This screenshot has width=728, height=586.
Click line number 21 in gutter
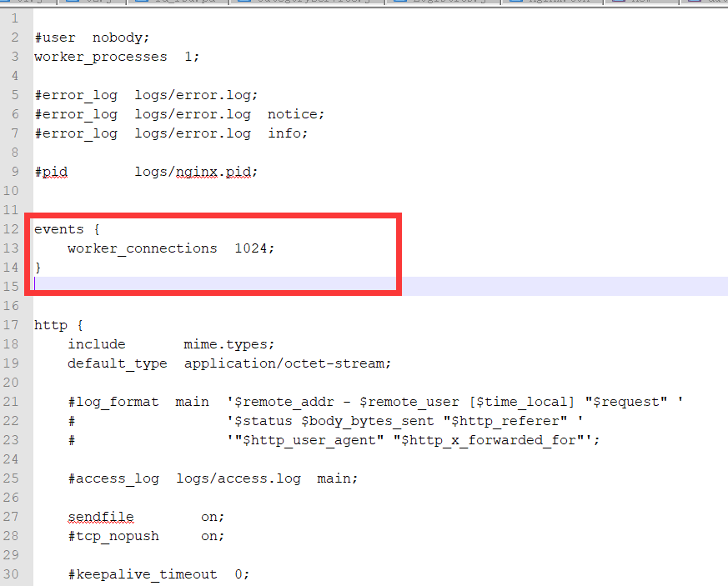tap(11, 402)
